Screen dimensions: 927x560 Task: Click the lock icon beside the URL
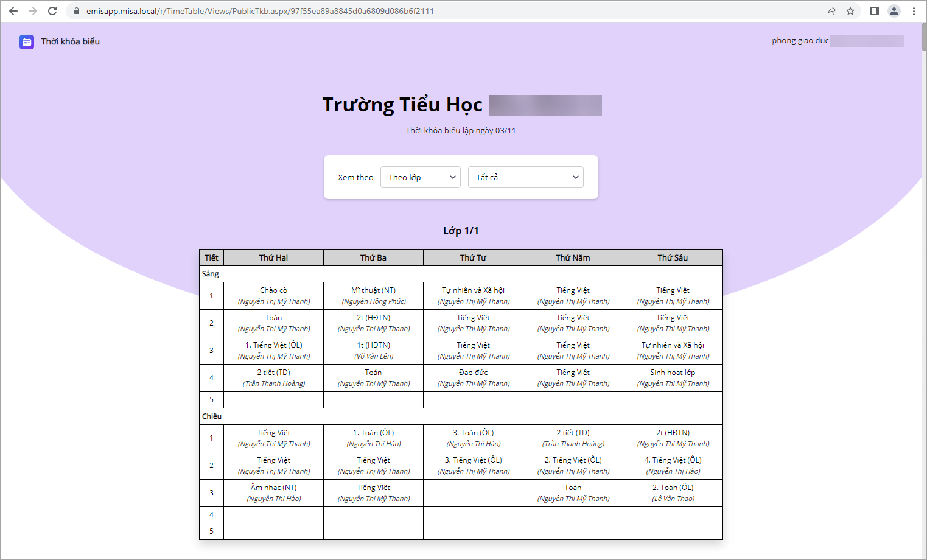77,11
